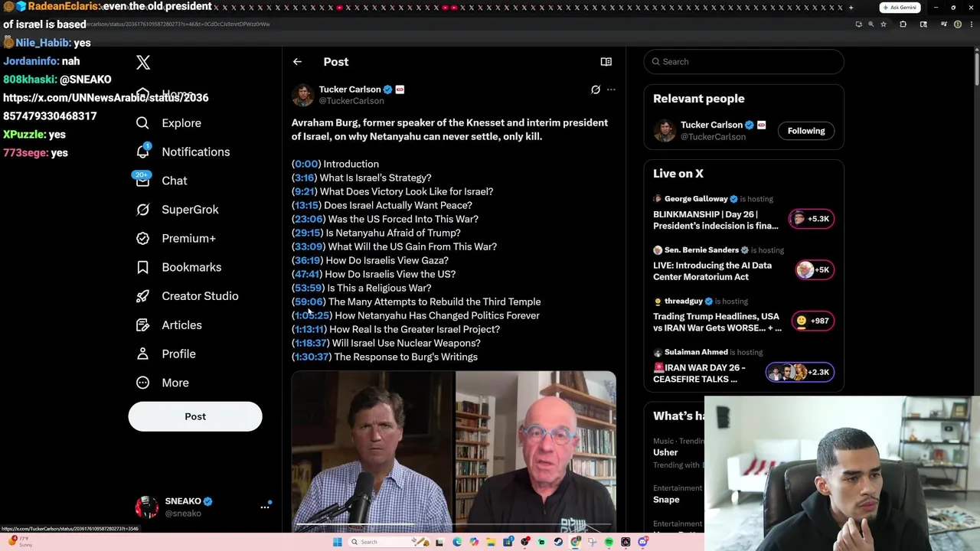Expand the More menu in the sidebar
The height and width of the screenshot is (551, 980).
click(162, 383)
